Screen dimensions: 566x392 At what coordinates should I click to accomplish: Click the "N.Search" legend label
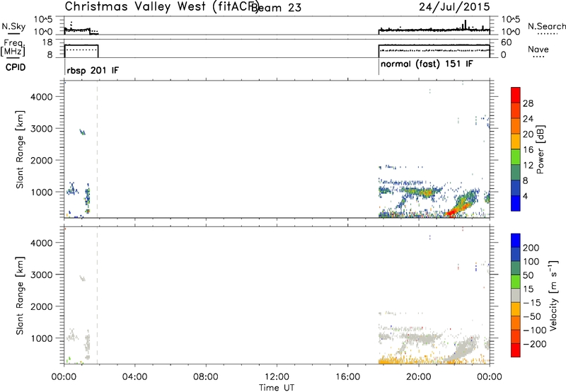[x=547, y=26]
